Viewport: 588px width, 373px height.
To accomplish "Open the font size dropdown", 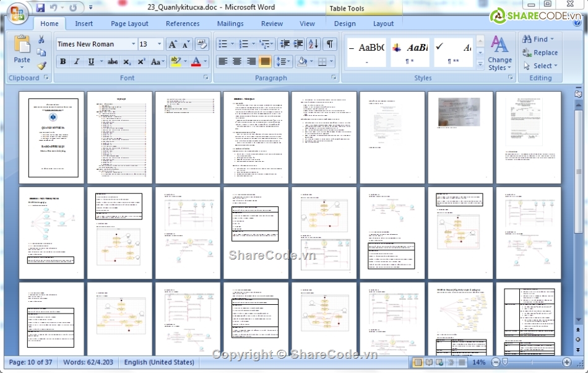I will coord(159,44).
